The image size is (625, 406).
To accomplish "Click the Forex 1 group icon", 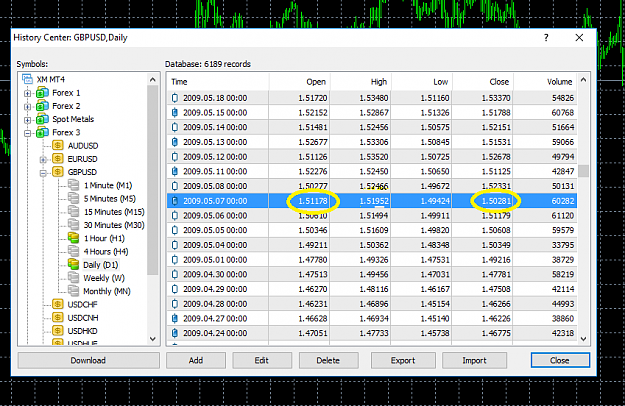I will (42, 93).
